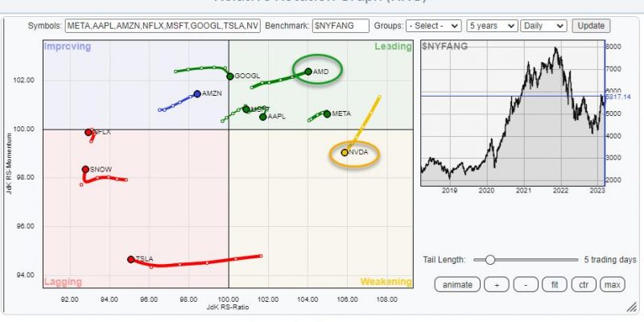The width and height of the screenshot is (644, 322).
Task: Click the Tail Length label
Action: coord(444,259)
